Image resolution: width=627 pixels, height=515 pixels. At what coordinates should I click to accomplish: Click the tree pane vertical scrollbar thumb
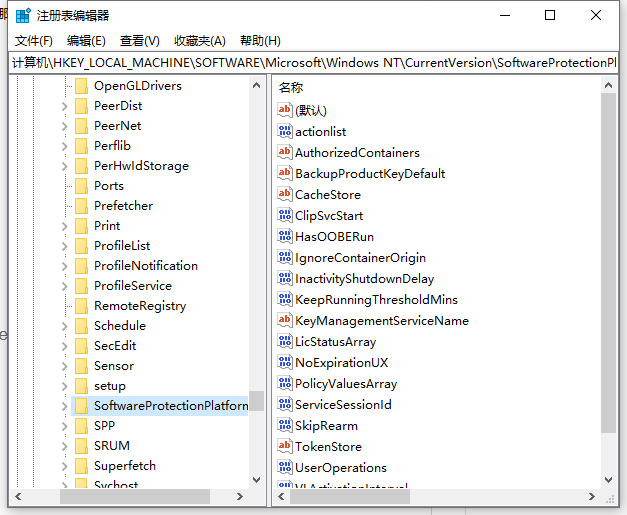256,401
